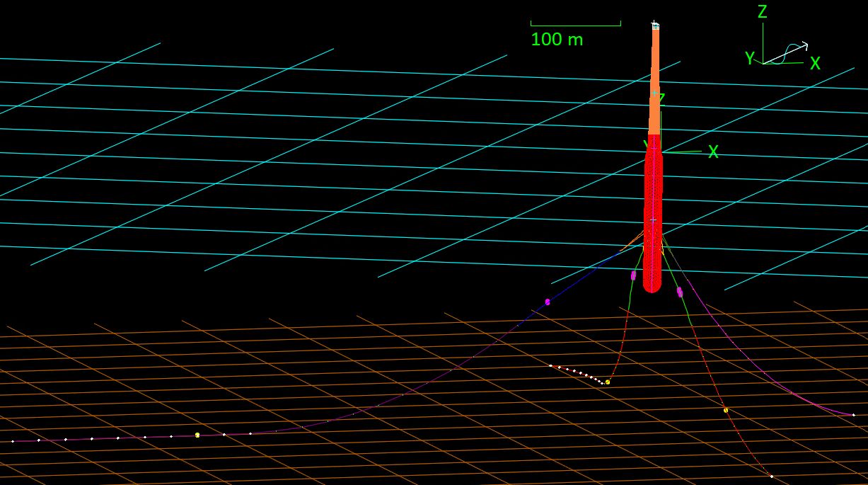Select the far-left white anchor end point
This screenshot has height=485, width=868.
pos(13,442)
